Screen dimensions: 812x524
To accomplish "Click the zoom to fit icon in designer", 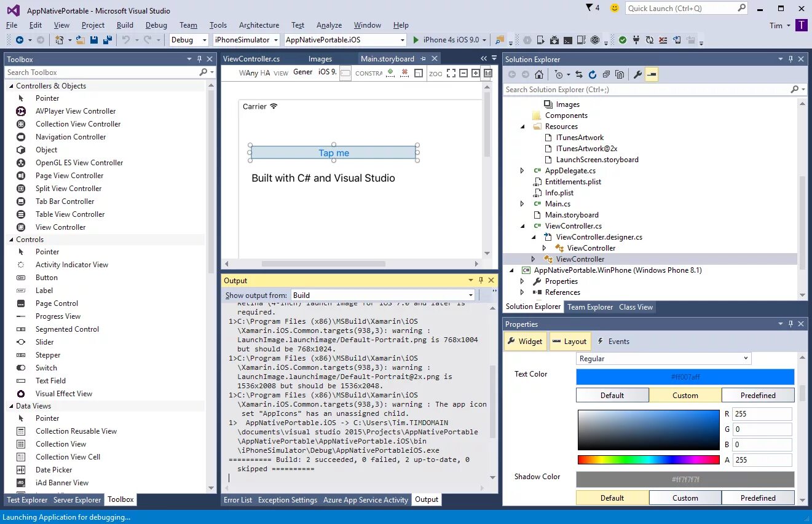I will click(x=451, y=72).
